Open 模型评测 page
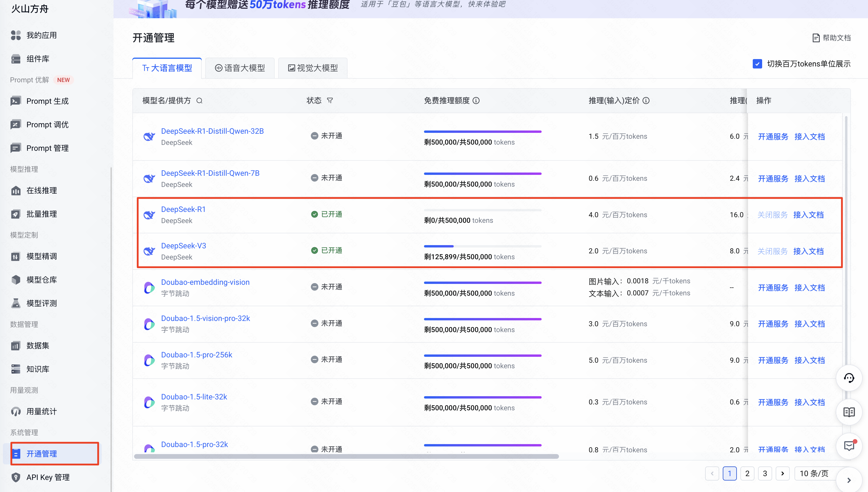The width and height of the screenshot is (868, 492). tap(41, 303)
